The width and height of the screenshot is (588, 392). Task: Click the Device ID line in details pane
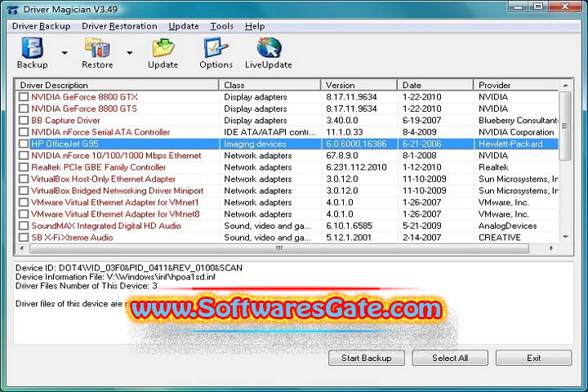point(129,268)
